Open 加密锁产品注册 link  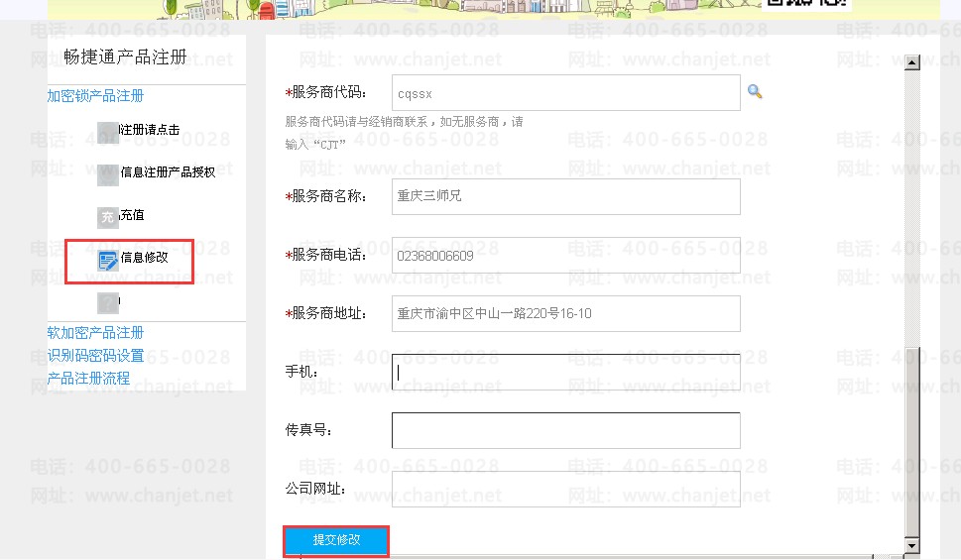95,95
